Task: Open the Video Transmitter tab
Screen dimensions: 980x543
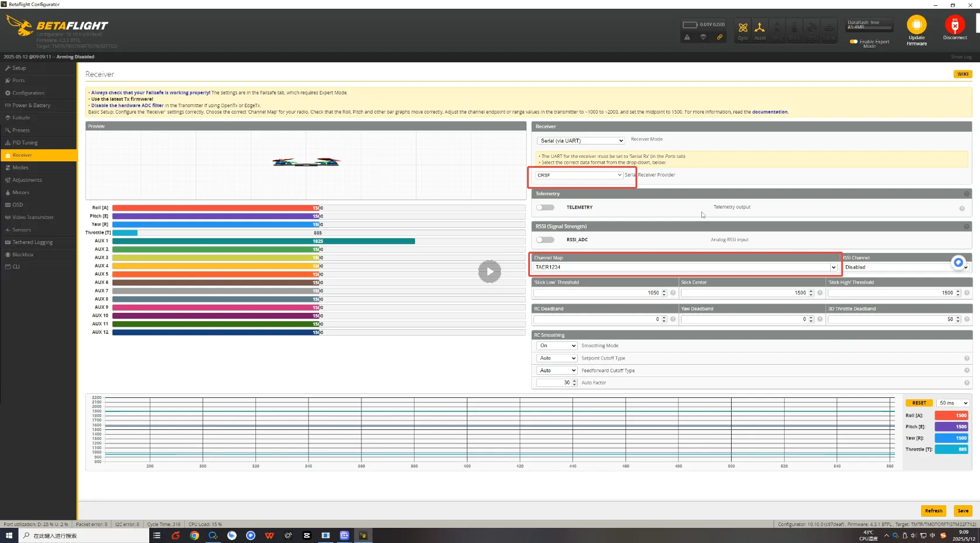Action: [38, 217]
